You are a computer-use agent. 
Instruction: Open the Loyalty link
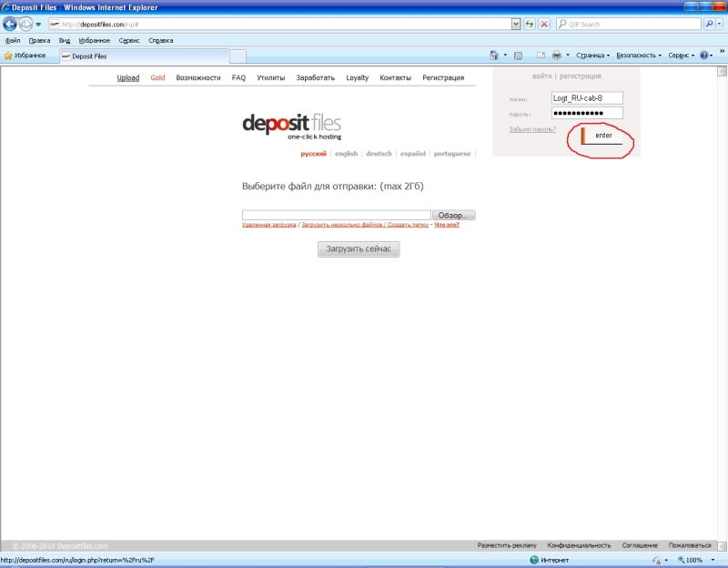click(357, 77)
